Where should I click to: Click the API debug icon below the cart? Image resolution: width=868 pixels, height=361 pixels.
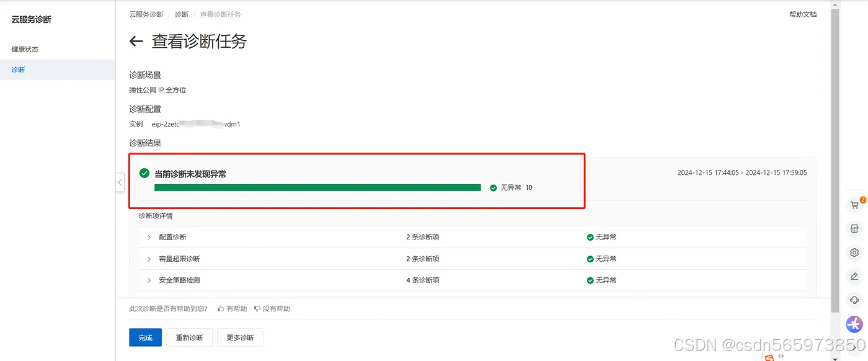(x=854, y=229)
